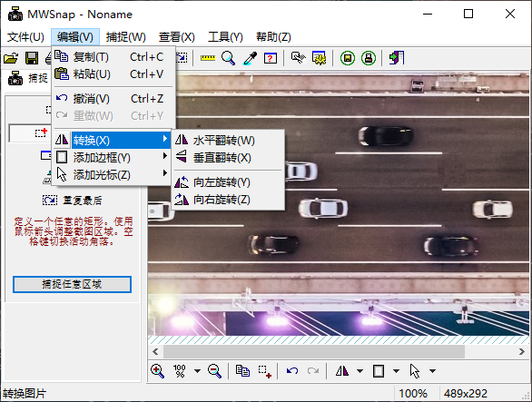Click the hotkeys settings icon

pos(299,58)
